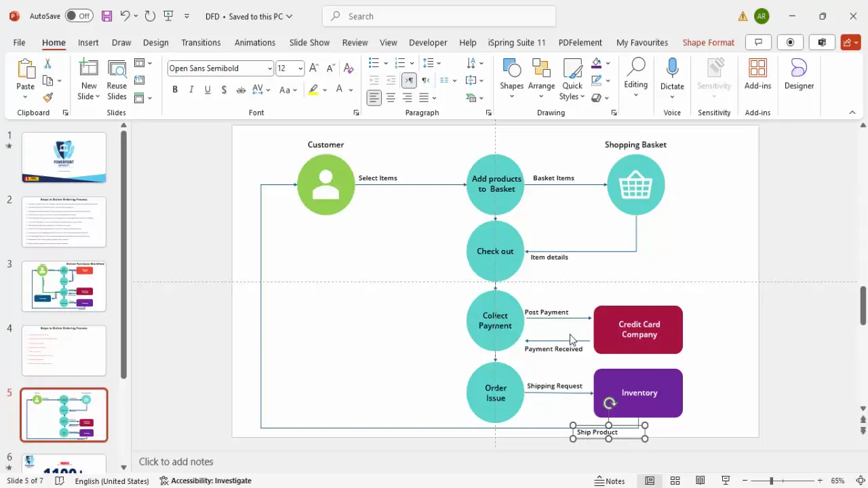Viewport: 868px width, 488px height.
Task: Click the accessibility warning icon in title bar
Action: point(743,16)
